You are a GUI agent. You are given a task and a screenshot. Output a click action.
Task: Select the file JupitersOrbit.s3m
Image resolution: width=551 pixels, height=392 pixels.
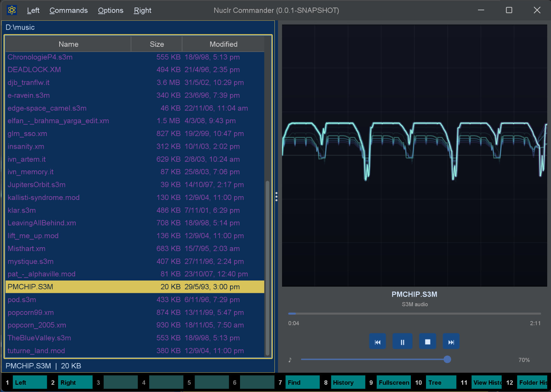(135, 185)
